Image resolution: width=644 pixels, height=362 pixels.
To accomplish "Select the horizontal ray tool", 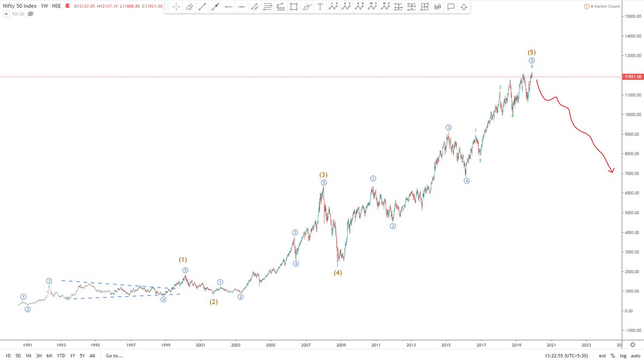I will pos(241,7).
